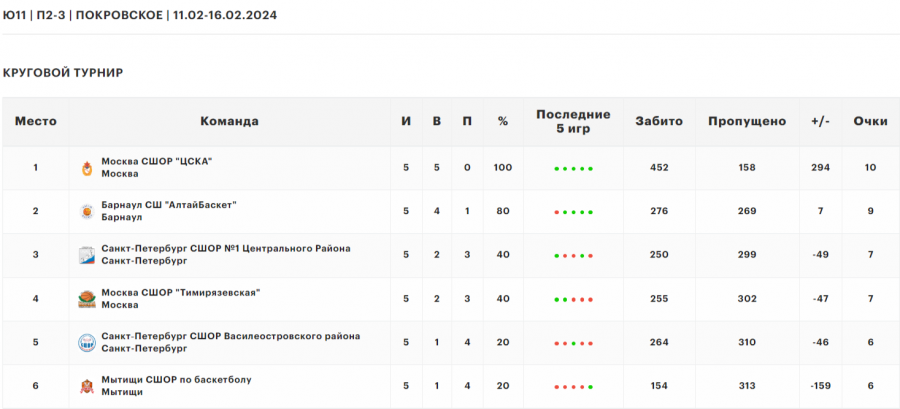This screenshot has width=900, height=409.
Task: Open Мытищи СШОР по баскетболу link
Action: [x=176, y=380]
